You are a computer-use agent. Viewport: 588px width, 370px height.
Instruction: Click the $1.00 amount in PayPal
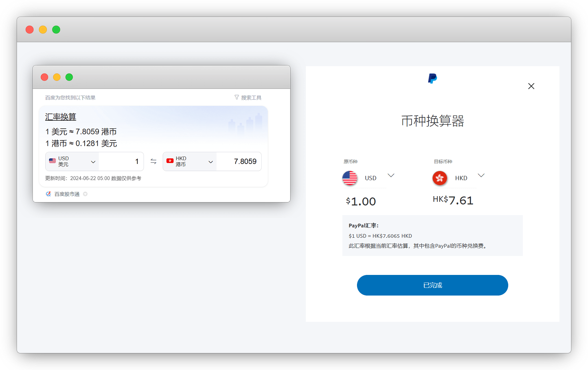click(x=361, y=201)
